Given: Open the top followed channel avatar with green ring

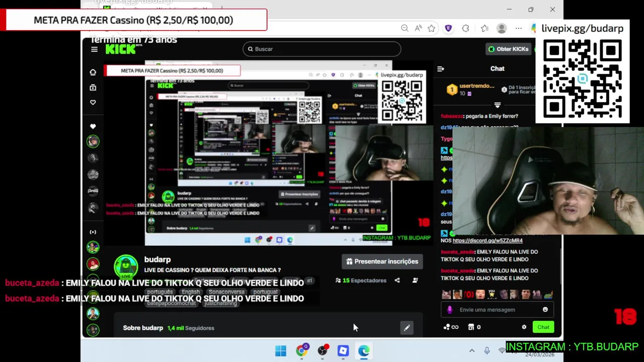Looking at the screenshot, I should pos(93,142).
